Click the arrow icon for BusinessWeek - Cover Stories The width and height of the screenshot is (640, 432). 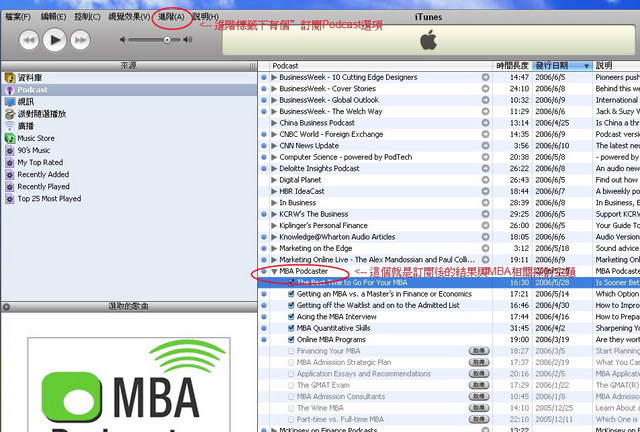(485, 89)
